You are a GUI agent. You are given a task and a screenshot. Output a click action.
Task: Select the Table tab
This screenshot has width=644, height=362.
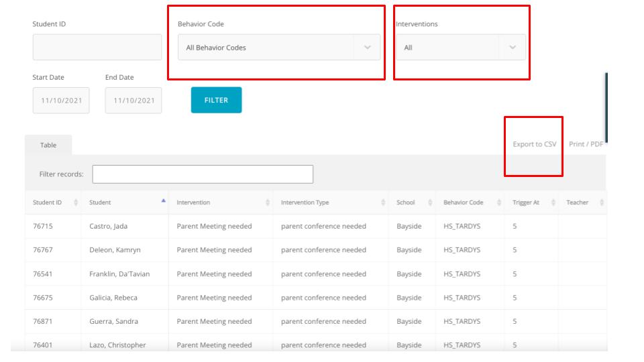[x=48, y=145]
